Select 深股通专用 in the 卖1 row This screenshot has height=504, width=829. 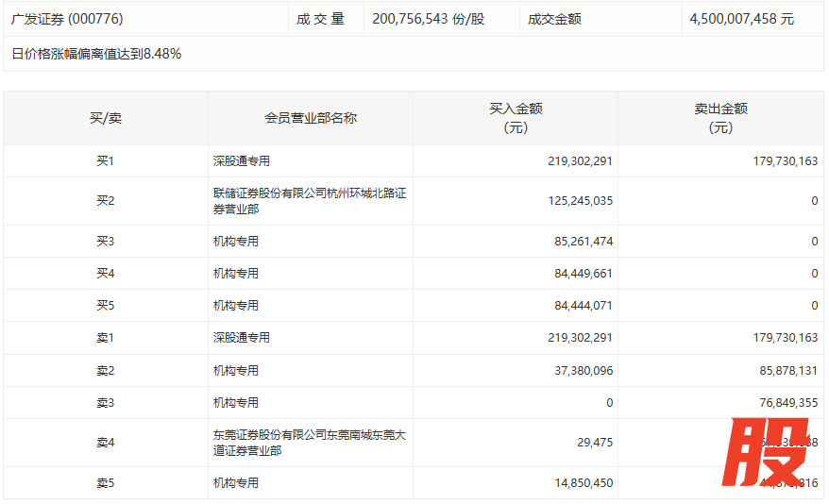[x=242, y=338]
